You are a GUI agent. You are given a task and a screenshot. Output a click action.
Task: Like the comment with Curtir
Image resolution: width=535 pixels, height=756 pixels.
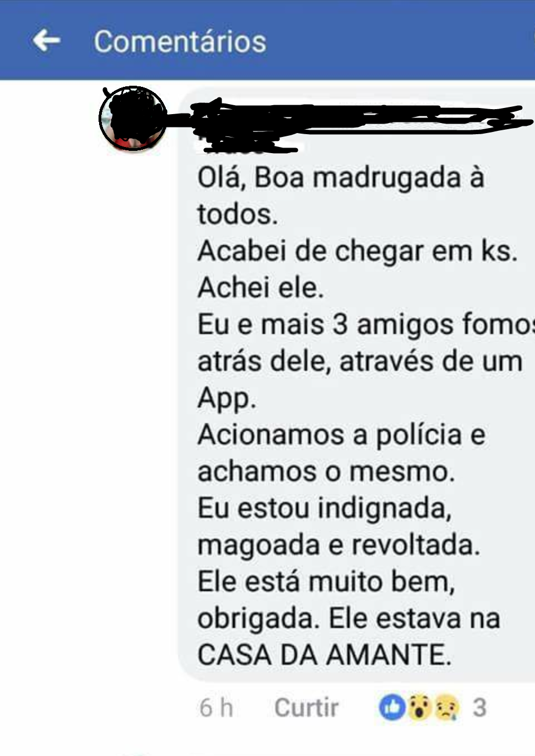point(306,708)
